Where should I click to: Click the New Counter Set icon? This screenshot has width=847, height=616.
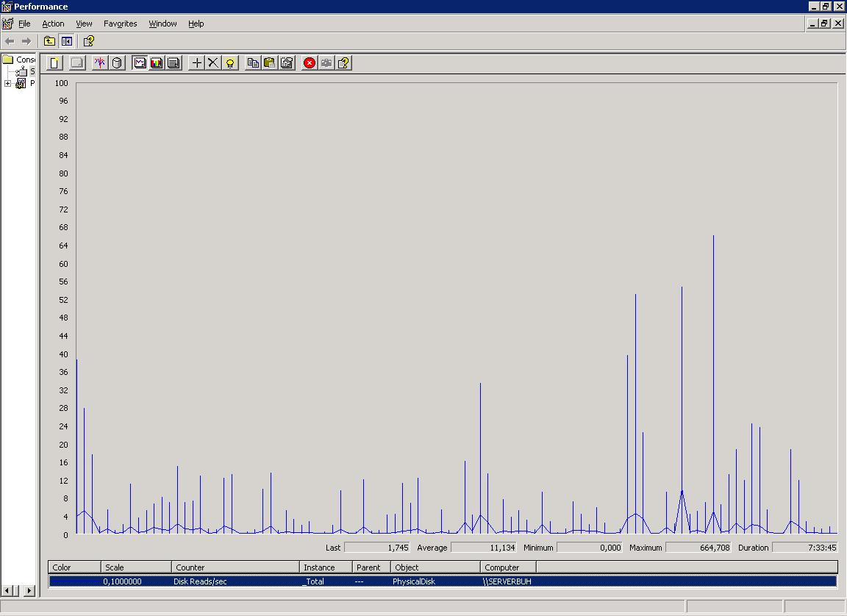coord(54,63)
